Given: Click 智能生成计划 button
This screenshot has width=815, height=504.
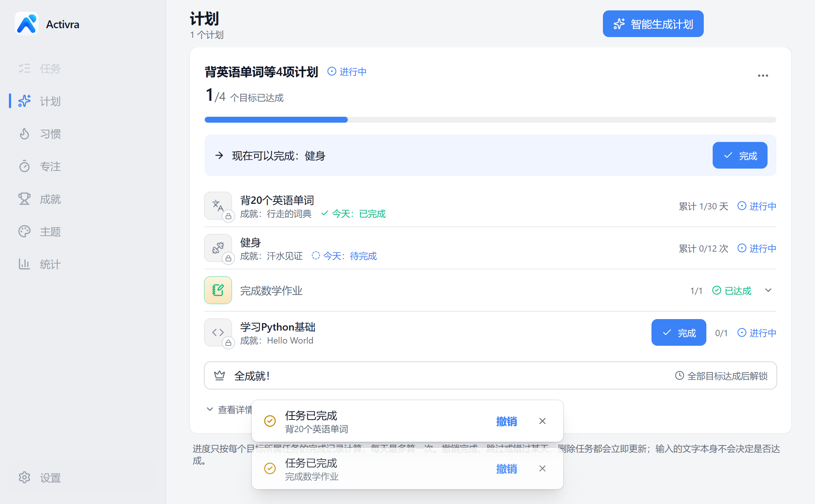Looking at the screenshot, I should coord(653,24).
